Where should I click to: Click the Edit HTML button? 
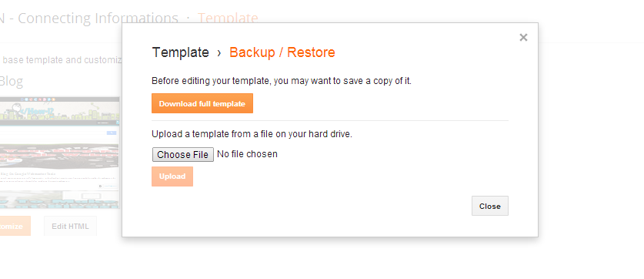click(70, 226)
